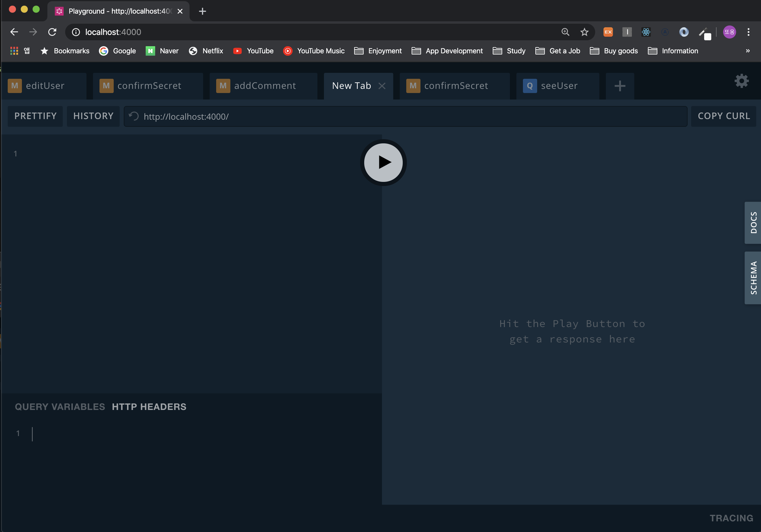The height and width of the screenshot is (532, 761).
Task: Expand the SCHEMA side panel
Action: coord(753,278)
